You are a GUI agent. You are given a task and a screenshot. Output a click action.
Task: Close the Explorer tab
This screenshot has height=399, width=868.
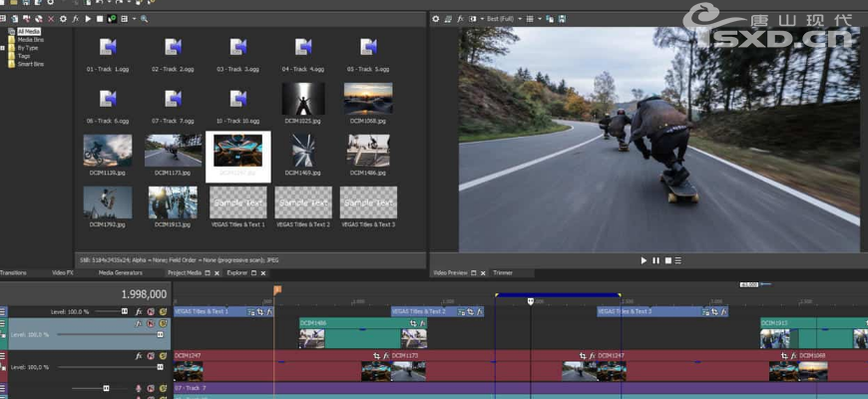[263, 273]
